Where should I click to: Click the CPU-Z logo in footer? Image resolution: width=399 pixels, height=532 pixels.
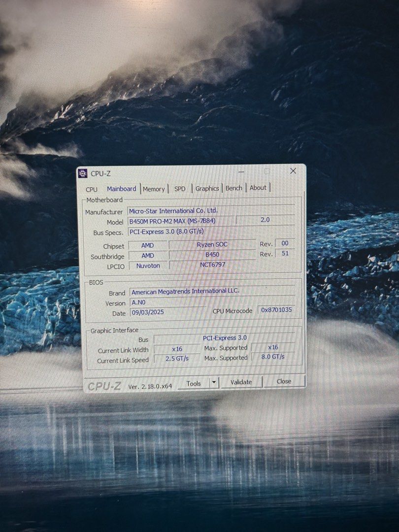pyautogui.click(x=104, y=387)
